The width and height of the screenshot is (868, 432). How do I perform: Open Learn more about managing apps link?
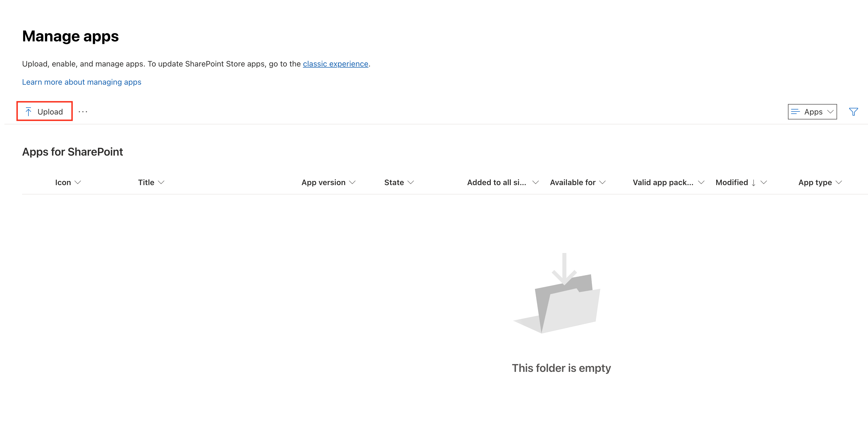tap(81, 82)
